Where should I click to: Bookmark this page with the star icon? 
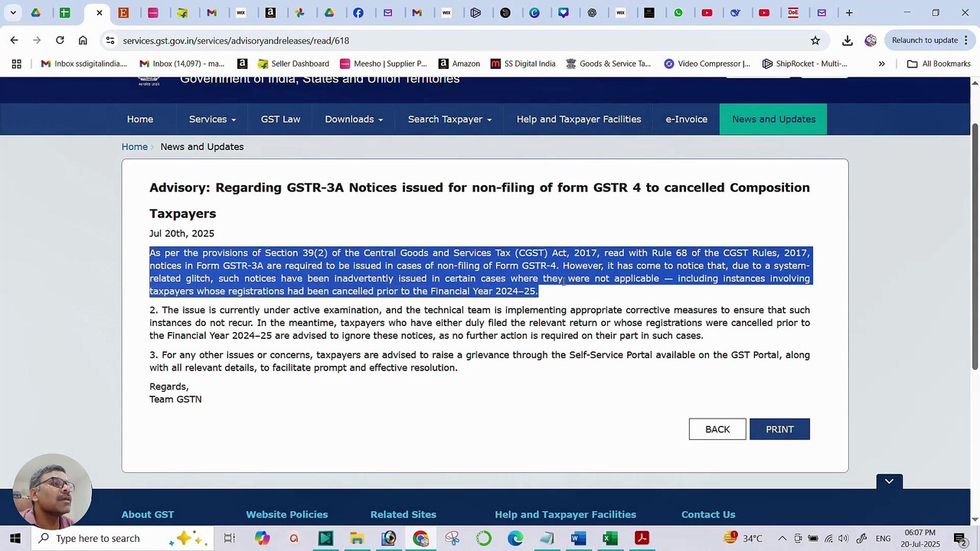click(x=815, y=41)
